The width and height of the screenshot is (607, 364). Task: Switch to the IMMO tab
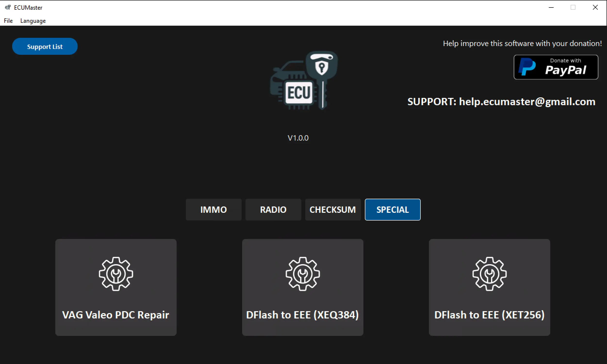coord(213,209)
